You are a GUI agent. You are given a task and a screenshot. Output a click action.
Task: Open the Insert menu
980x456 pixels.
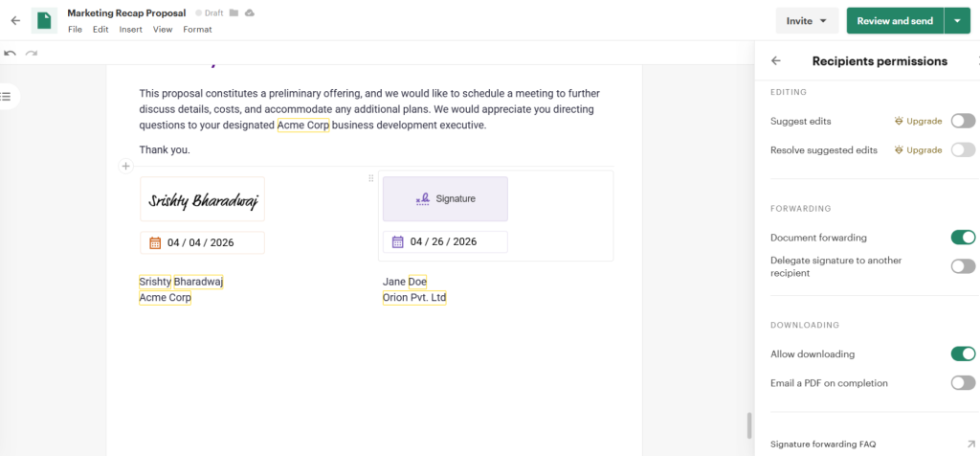pos(130,30)
